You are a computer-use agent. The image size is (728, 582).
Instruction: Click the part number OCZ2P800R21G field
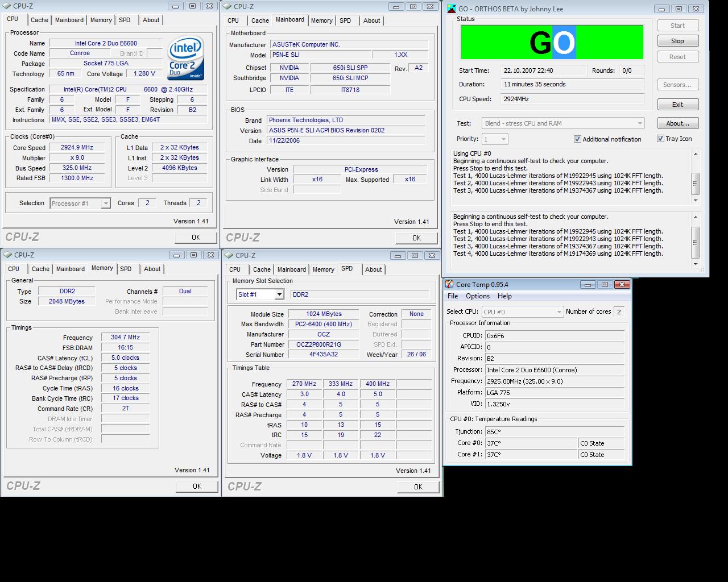(323, 344)
